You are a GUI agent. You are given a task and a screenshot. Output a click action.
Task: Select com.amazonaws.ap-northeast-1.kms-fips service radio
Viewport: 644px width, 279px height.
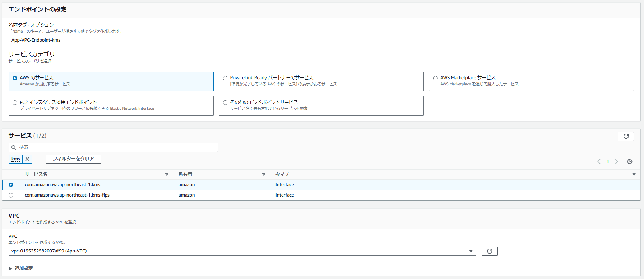[11, 195]
